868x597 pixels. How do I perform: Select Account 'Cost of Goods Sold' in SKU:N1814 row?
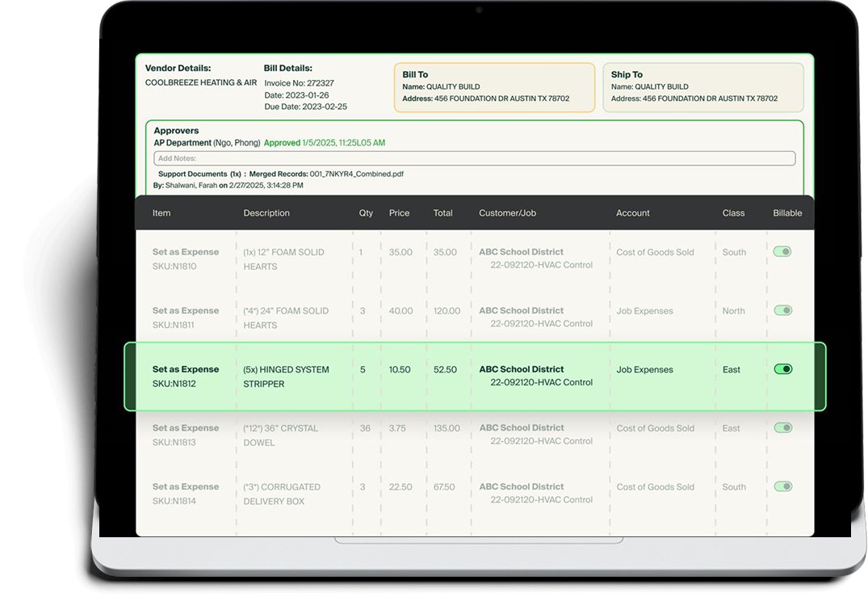656,487
